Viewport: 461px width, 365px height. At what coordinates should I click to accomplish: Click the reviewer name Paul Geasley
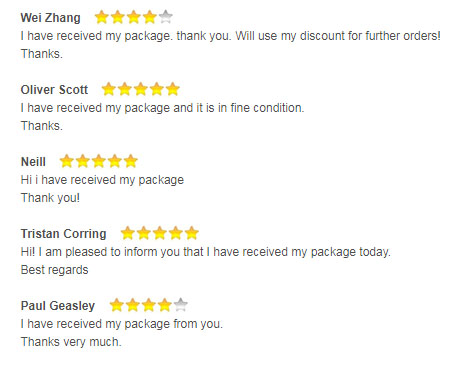click(58, 306)
